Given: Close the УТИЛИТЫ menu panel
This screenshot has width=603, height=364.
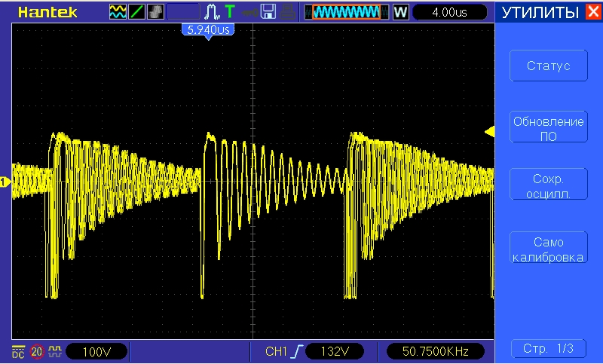Looking at the screenshot, I should [x=592, y=12].
